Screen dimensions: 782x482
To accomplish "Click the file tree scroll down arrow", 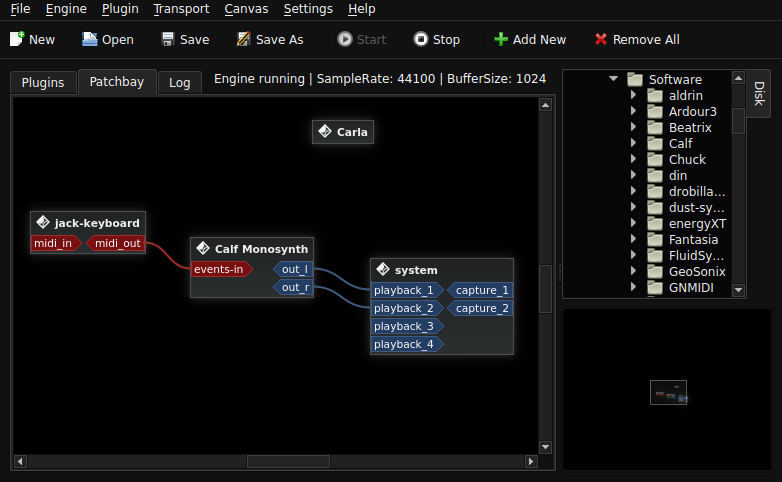I will [x=739, y=290].
